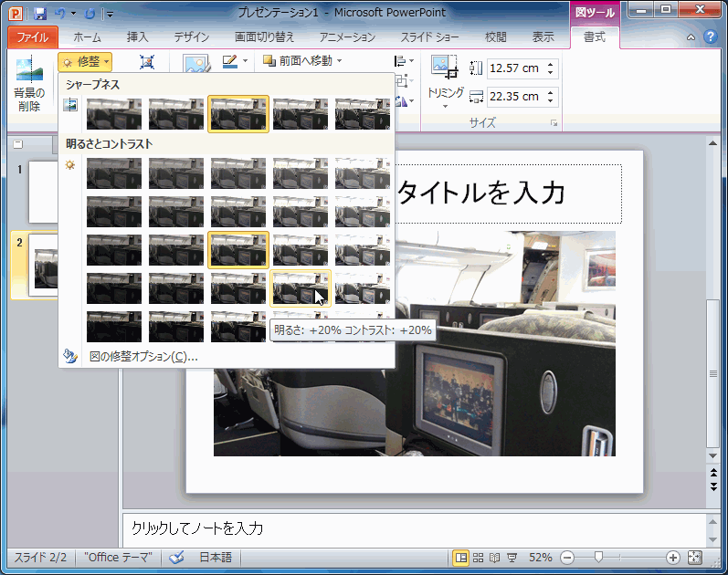Switch to the 校閲 tab
The width and height of the screenshot is (728, 575).
(495, 37)
